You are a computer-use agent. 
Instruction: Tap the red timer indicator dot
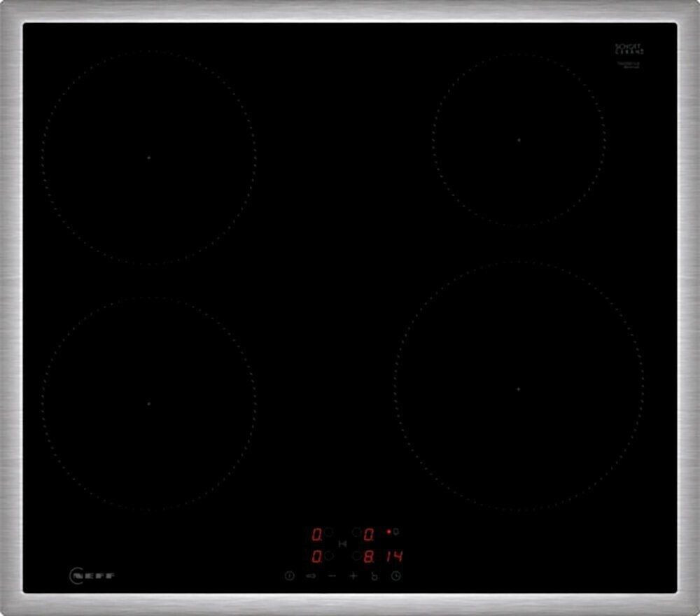(x=388, y=531)
